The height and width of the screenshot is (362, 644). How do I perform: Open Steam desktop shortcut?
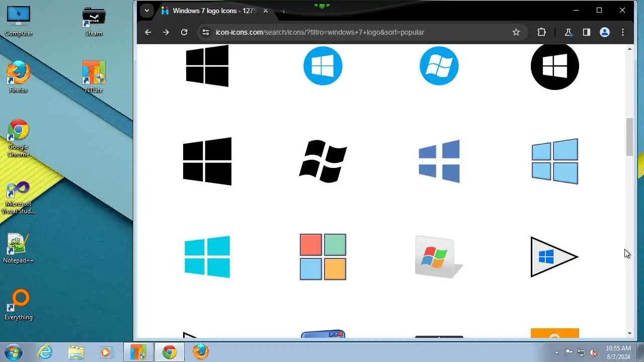coord(94,22)
